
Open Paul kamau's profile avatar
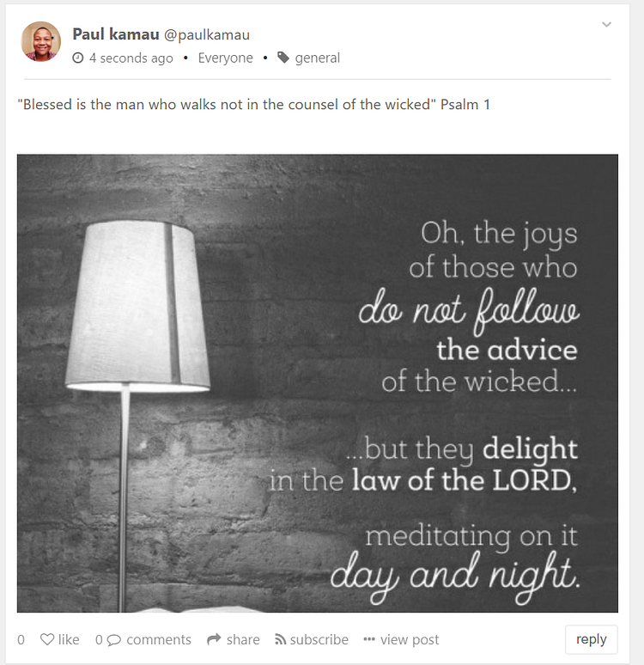41,42
